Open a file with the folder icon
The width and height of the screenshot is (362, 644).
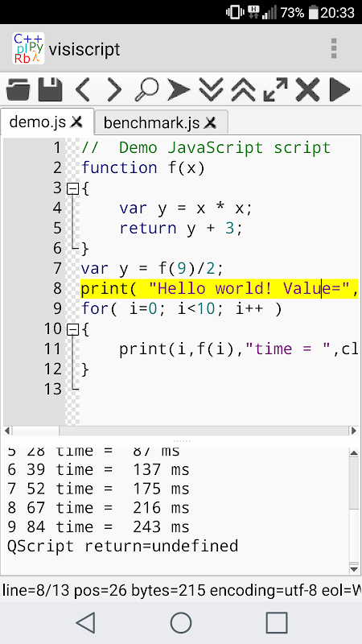[19, 89]
